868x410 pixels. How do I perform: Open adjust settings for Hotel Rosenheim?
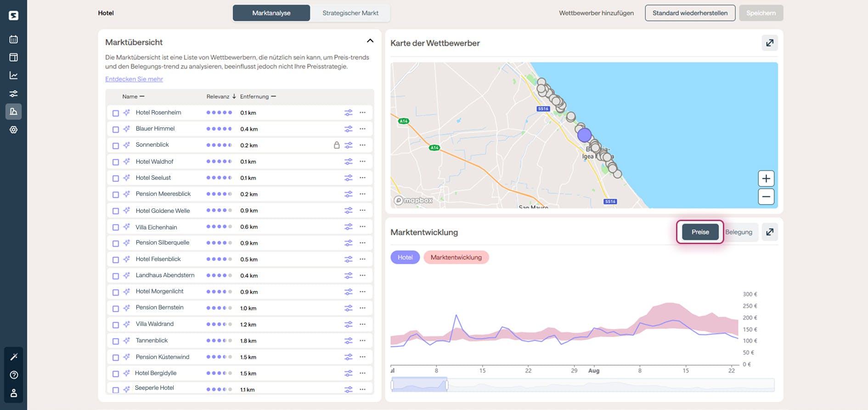click(349, 113)
